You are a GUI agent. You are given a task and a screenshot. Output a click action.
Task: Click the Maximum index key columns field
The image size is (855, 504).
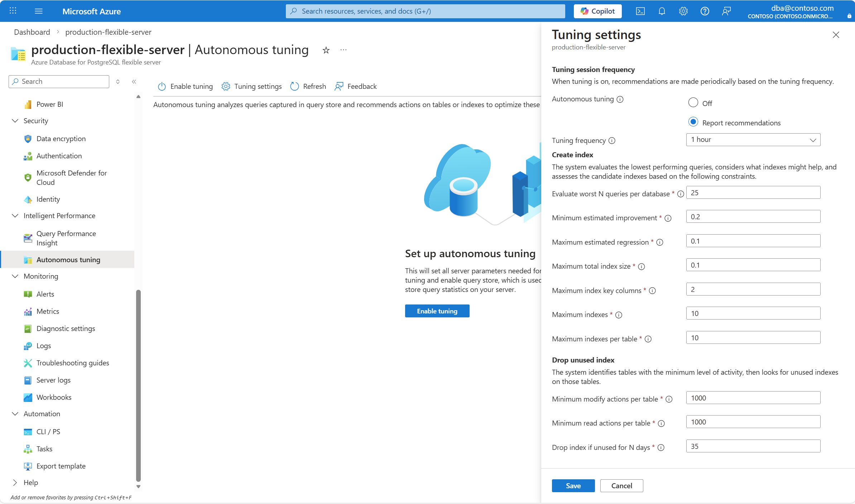[x=753, y=289]
